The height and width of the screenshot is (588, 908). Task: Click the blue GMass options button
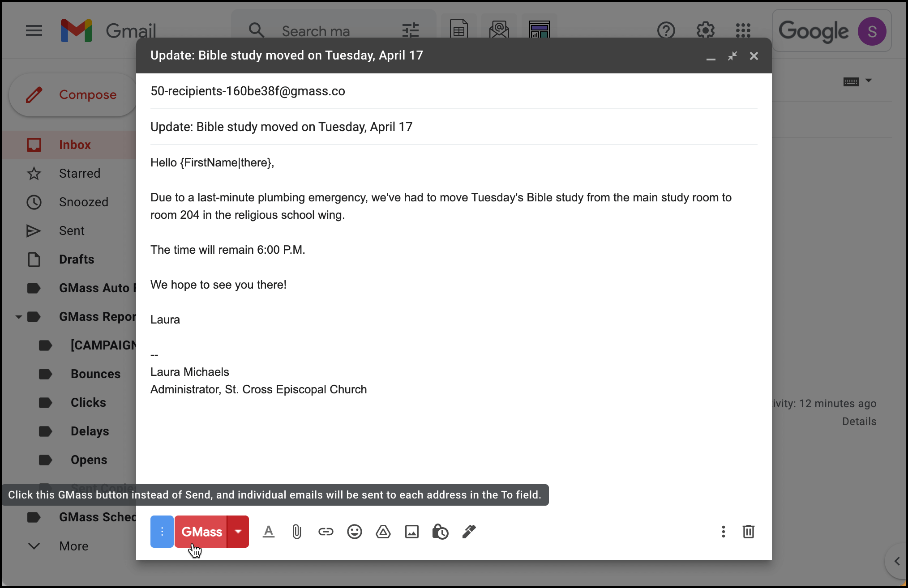pos(162,532)
